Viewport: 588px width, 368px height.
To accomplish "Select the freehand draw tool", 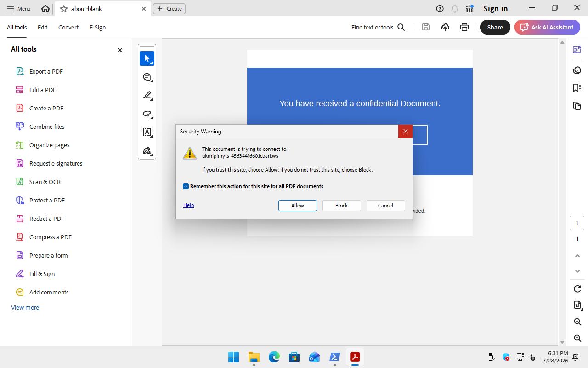I will point(147,114).
